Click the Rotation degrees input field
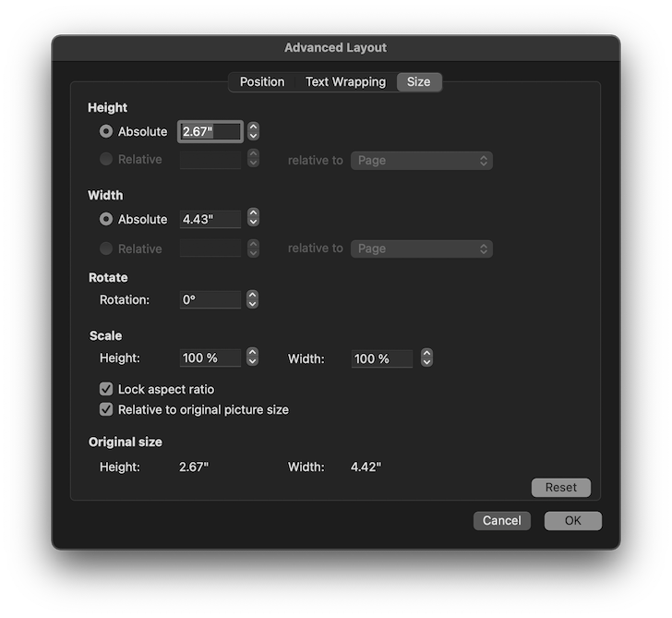Image resolution: width=672 pixels, height=618 pixels. click(210, 299)
